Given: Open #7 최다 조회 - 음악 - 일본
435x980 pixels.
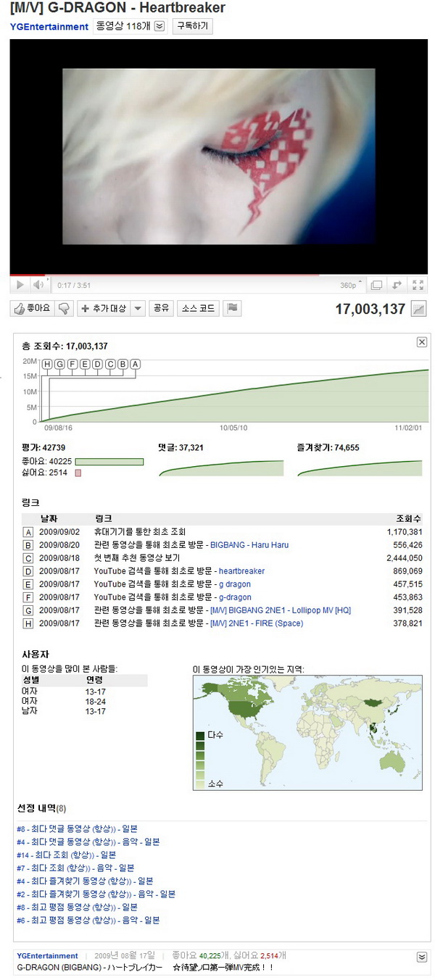Looking at the screenshot, I should tap(75, 868).
